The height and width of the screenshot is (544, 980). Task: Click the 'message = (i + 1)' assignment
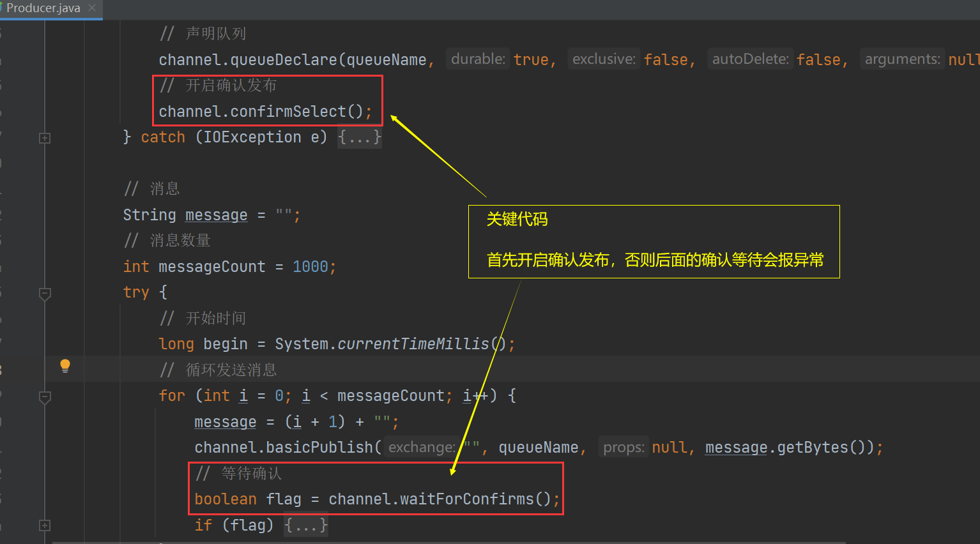270,422
